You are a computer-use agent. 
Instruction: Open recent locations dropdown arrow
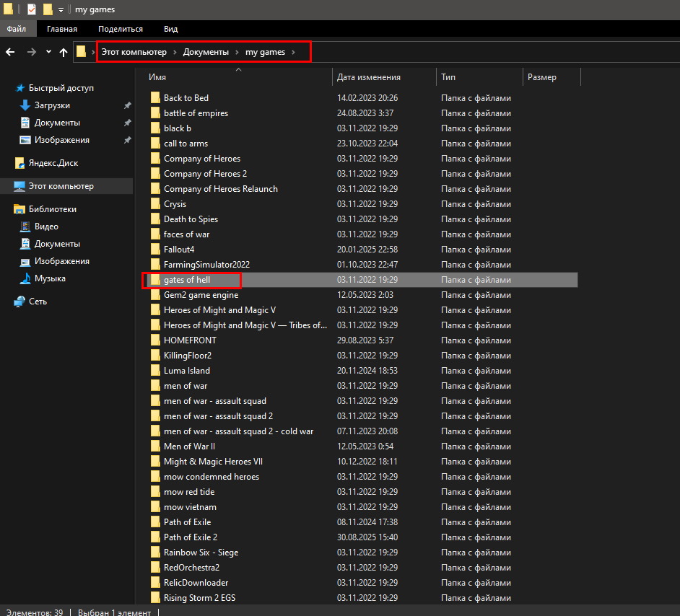[48, 52]
